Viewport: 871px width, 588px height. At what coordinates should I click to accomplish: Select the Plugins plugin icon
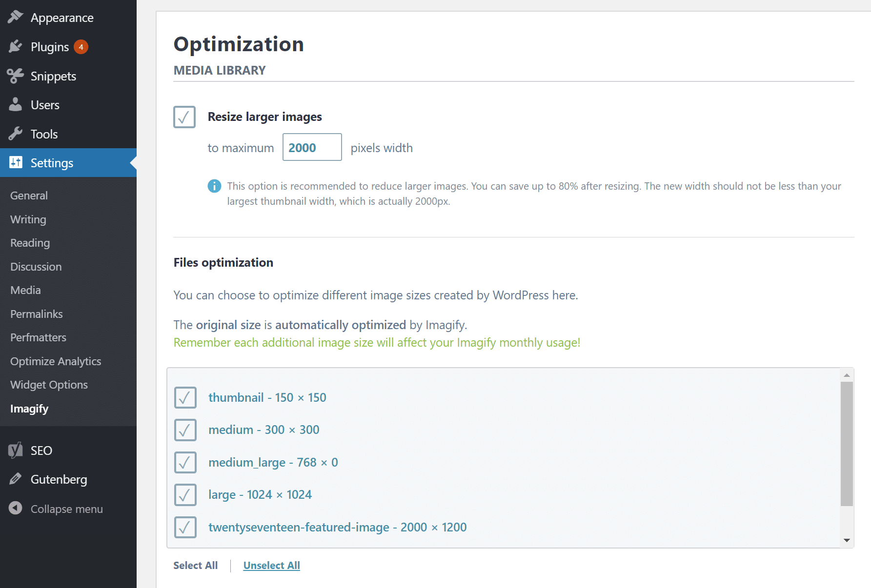(x=15, y=46)
